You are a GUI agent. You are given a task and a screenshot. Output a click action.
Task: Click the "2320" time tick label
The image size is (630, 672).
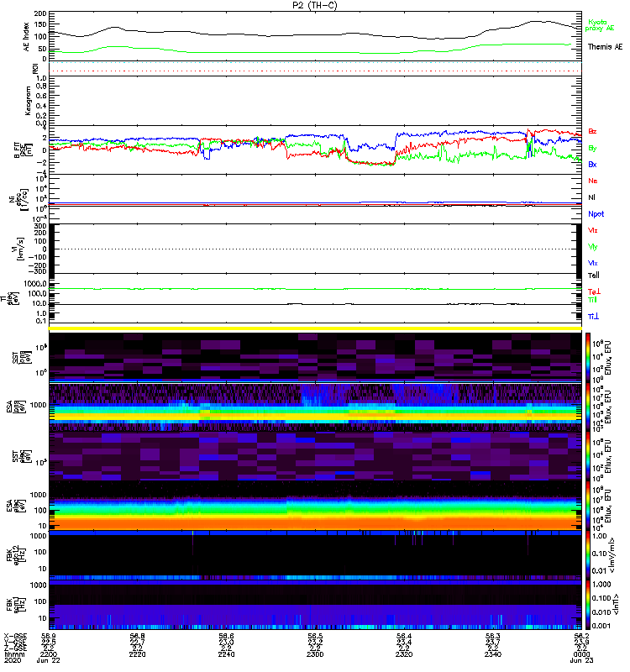(404, 654)
